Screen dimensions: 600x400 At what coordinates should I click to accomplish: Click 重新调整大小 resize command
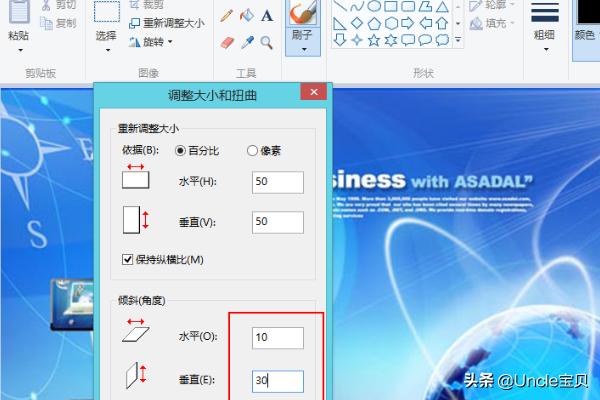click(167, 23)
